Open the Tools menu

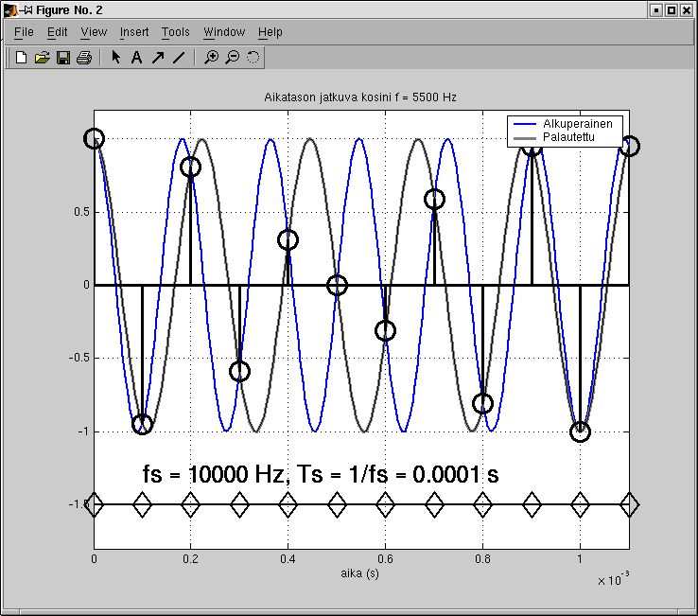(175, 32)
